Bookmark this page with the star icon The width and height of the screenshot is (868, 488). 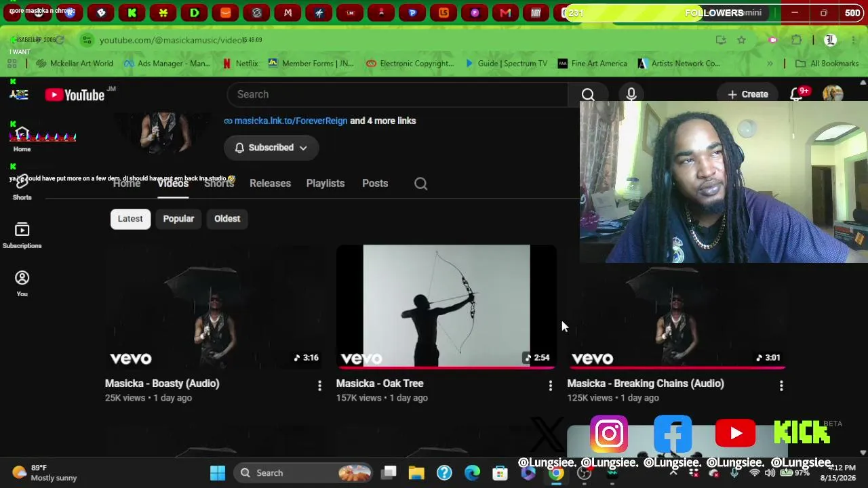point(741,40)
